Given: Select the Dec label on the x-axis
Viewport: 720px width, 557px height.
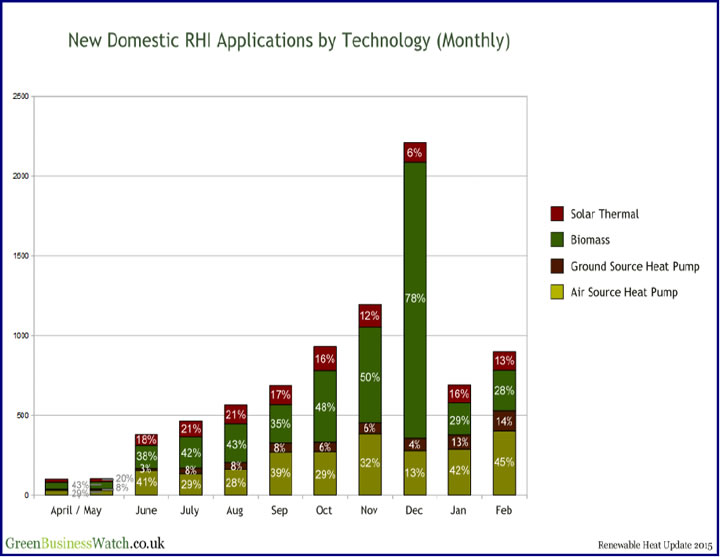Looking at the screenshot, I should [x=415, y=509].
